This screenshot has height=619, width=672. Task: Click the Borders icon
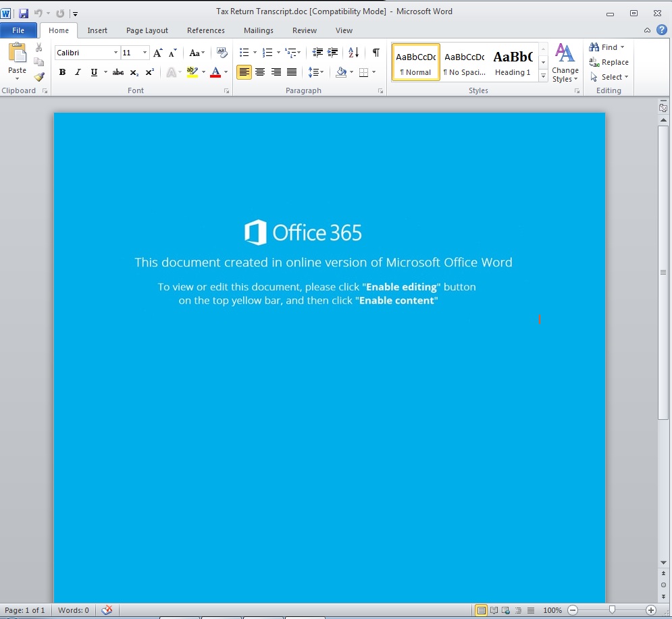click(x=363, y=72)
